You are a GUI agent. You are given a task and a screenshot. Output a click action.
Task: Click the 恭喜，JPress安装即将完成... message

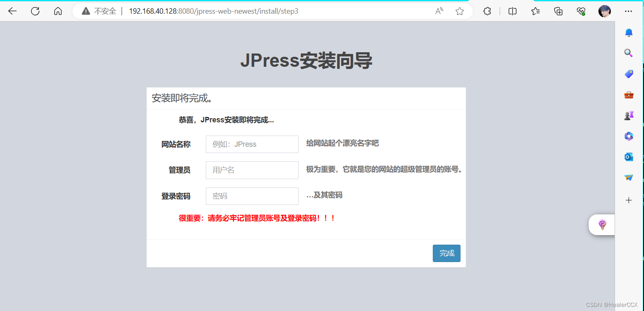tap(226, 120)
